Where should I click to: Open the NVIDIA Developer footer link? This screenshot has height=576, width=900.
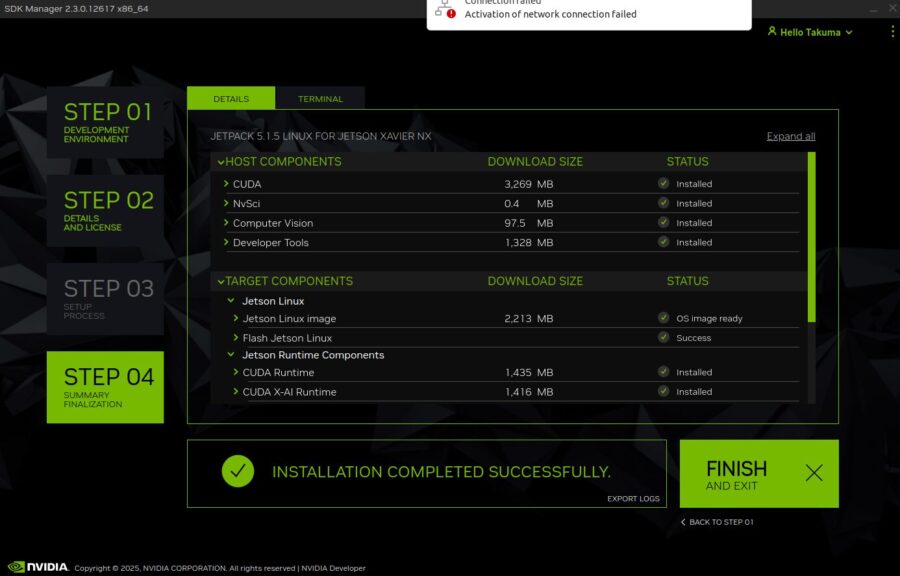(333, 568)
